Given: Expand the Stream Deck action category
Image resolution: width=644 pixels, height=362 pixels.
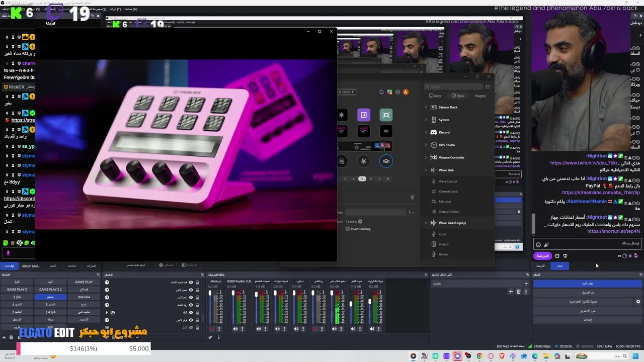Looking at the screenshot, I should (x=426, y=107).
